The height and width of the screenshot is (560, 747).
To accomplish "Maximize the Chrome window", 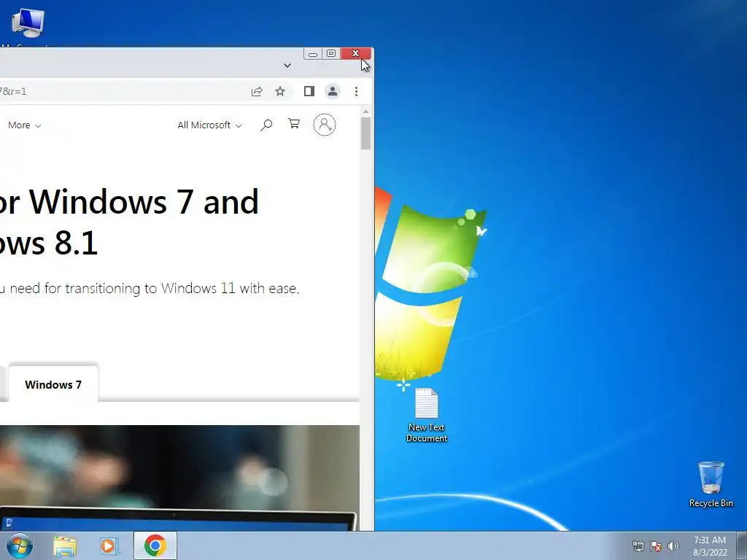I will [331, 54].
